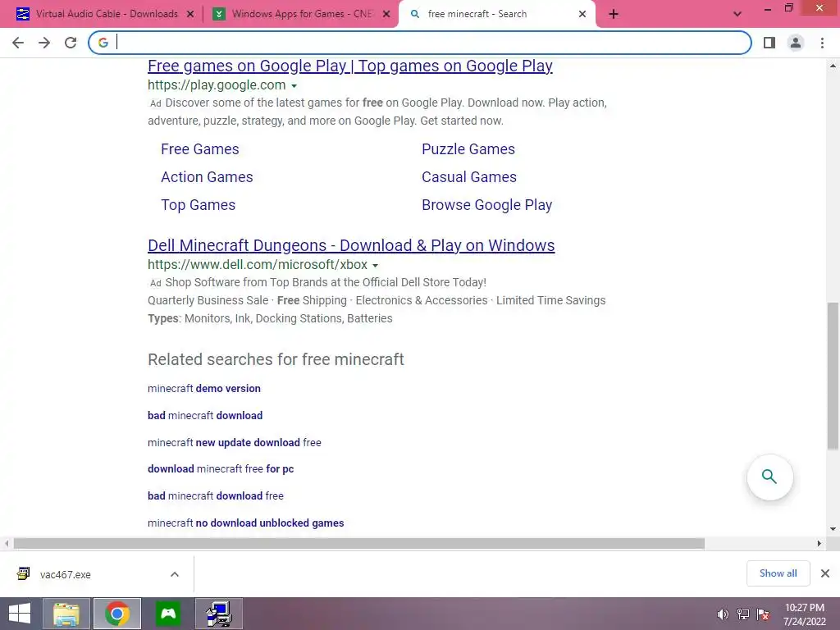Click vertical scrollbar down arrow
Screen dimensions: 840x630
[833, 529]
